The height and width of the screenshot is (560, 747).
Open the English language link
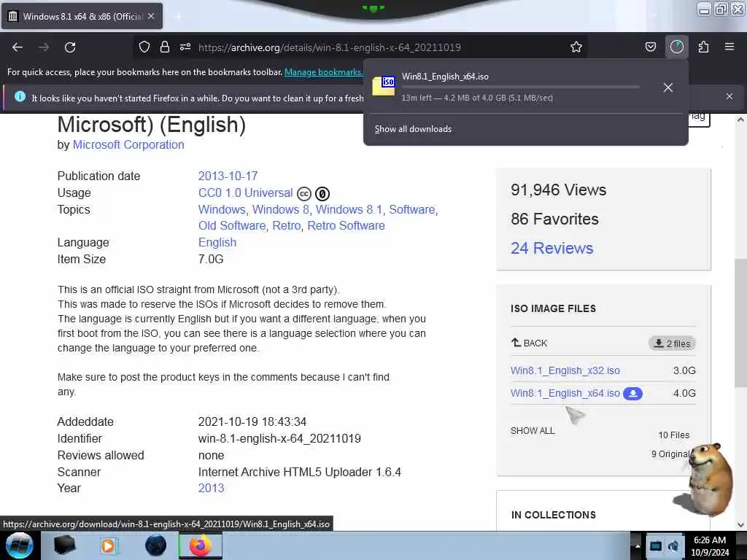tap(217, 242)
